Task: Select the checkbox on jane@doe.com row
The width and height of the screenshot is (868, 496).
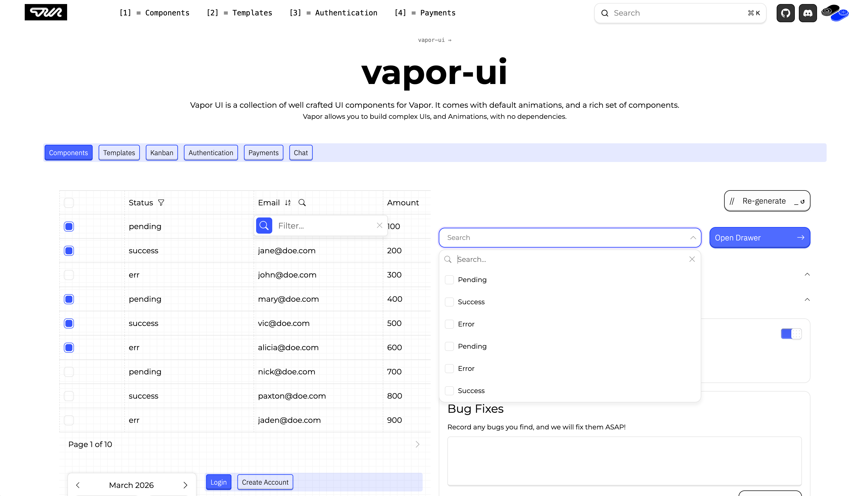Action: [68, 250]
